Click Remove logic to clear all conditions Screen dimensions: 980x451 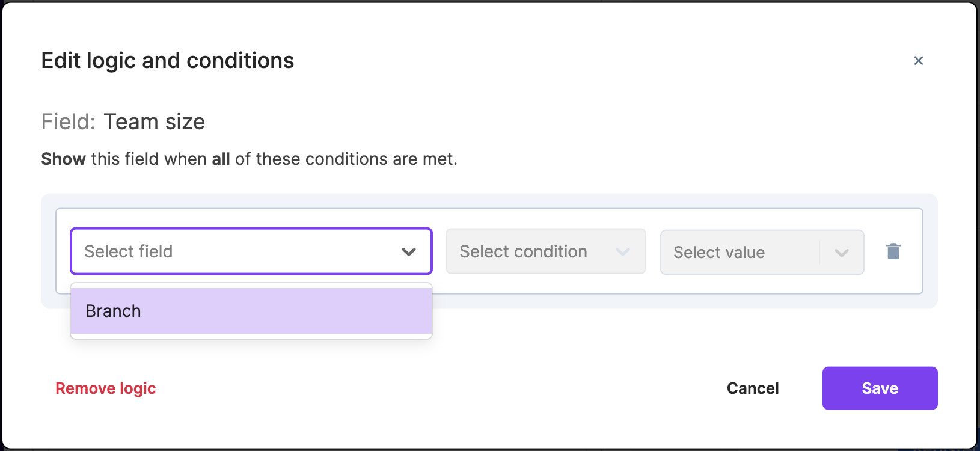coord(105,388)
